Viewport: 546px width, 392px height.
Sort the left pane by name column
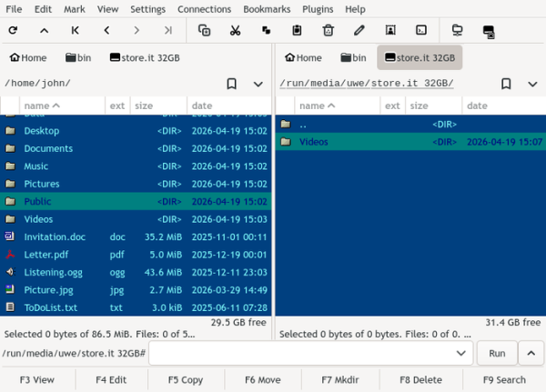pyautogui.click(x=62, y=106)
